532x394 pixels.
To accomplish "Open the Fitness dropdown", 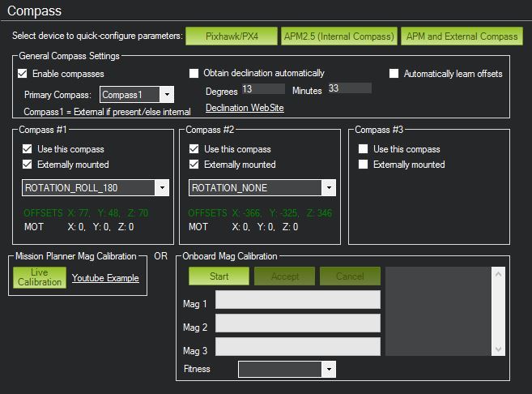I will pos(287,369).
